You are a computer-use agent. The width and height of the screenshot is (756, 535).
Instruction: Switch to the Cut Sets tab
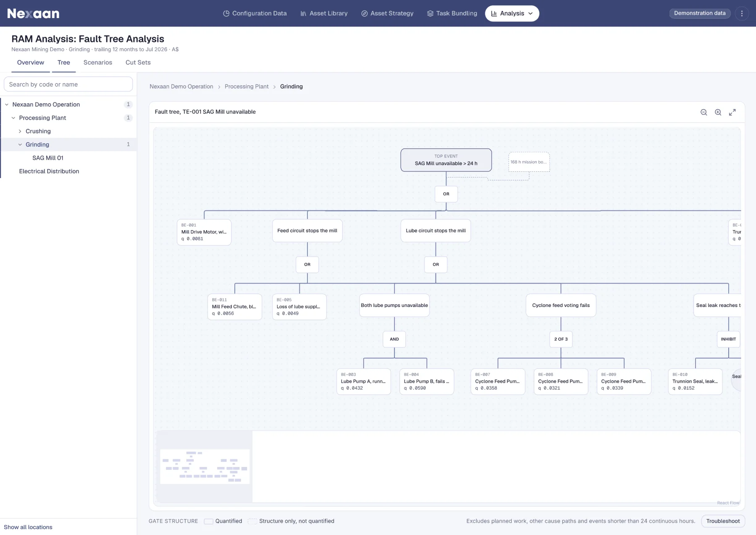(x=138, y=63)
